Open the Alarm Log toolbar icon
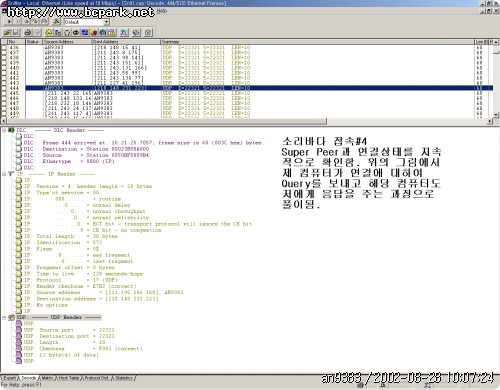 tap(112, 33)
